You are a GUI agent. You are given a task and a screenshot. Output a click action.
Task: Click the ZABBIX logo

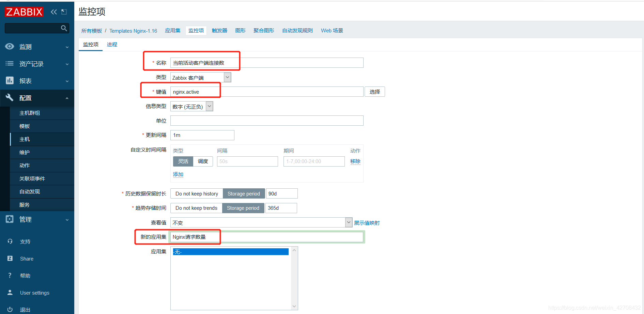tap(24, 12)
